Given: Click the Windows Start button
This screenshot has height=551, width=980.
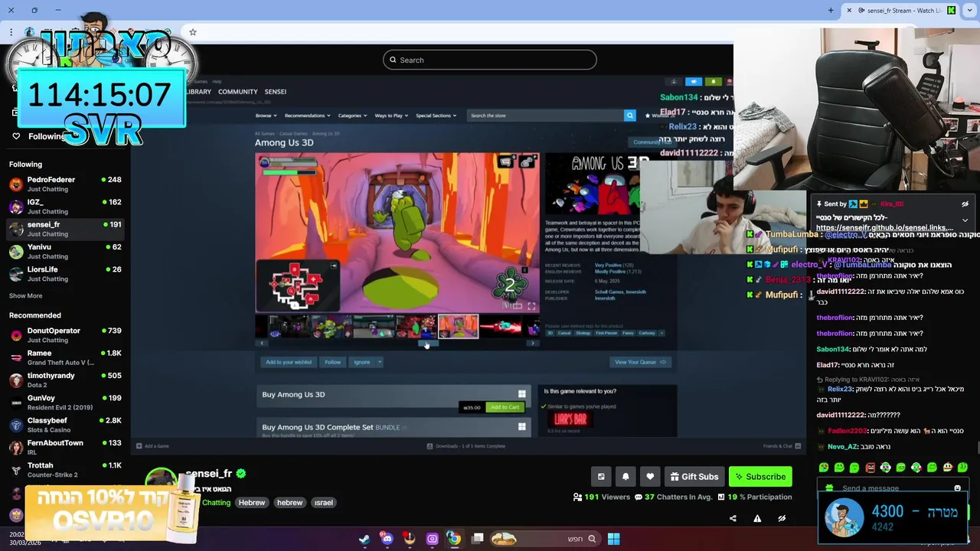Looking at the screenshot, I should coord(613,539).
